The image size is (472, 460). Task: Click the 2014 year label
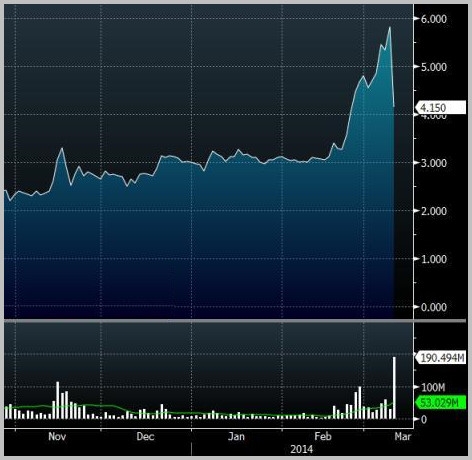pyautogui.click(x=301, y=450)
